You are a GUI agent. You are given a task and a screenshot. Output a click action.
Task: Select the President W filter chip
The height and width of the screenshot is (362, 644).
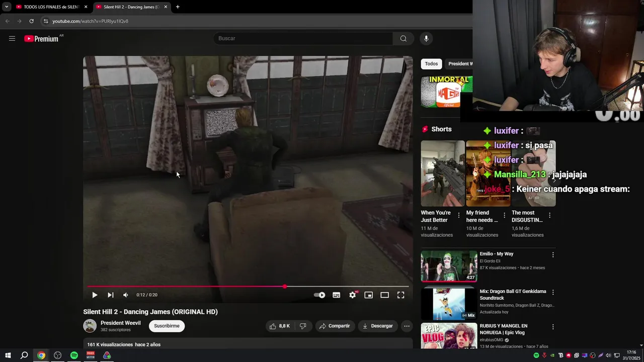[458, 64]
